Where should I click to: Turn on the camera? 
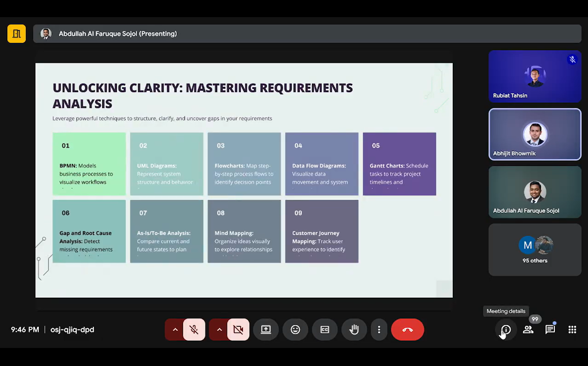tap(238, 330)
